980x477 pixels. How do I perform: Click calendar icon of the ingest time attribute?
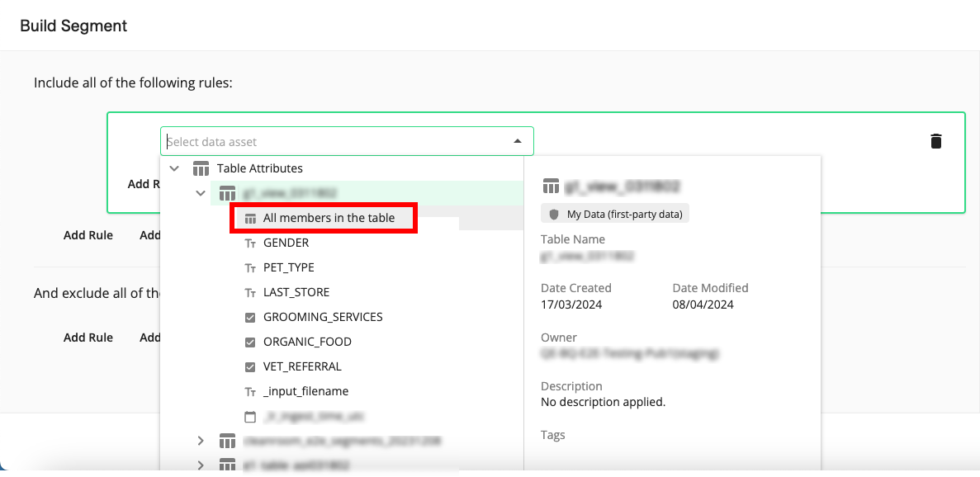coord(250,416)
